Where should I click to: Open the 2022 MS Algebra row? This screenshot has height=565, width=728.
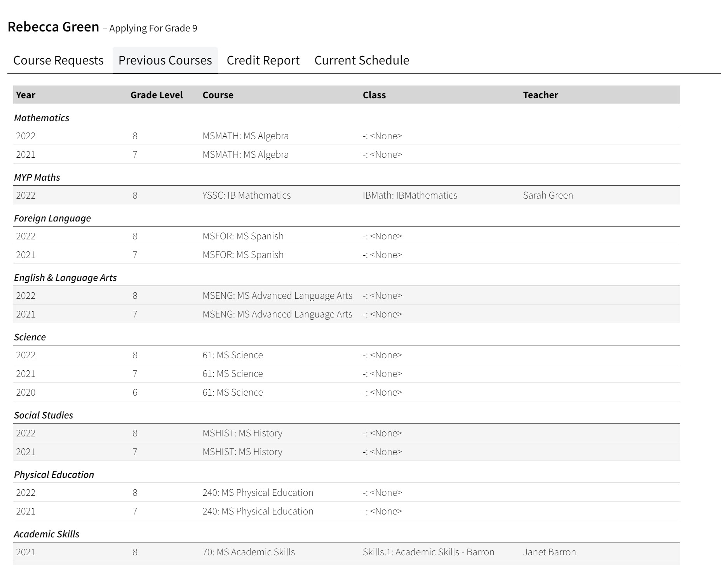245,136
